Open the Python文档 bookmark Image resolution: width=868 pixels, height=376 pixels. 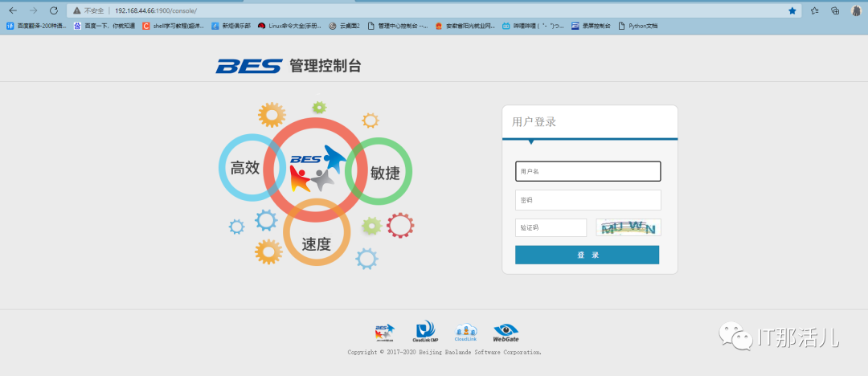pos(637,26)
